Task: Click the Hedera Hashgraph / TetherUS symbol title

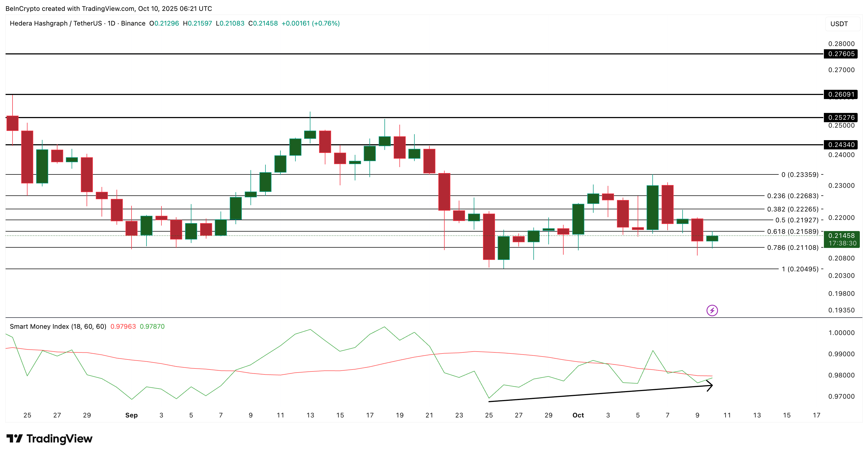Action: coord(56,23)
